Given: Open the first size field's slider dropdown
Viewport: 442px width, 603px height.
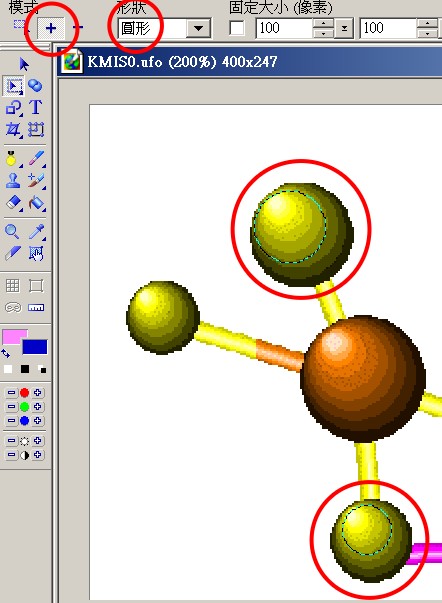Looking at the screenshot, I should 344,28.
